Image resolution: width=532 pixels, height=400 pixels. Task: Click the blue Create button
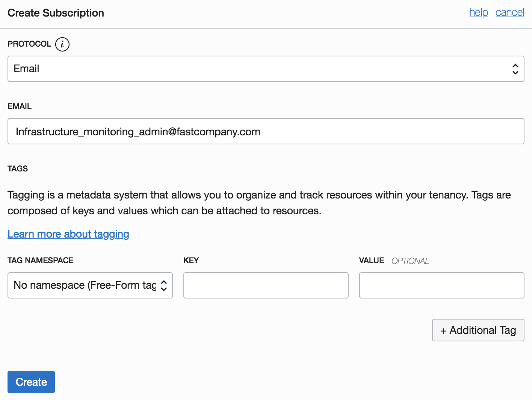click(x=31, y=382)
